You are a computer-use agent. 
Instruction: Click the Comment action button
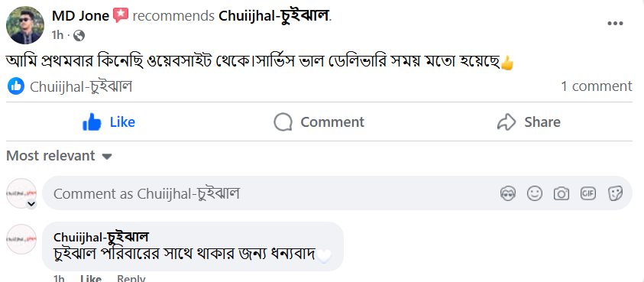319,122
